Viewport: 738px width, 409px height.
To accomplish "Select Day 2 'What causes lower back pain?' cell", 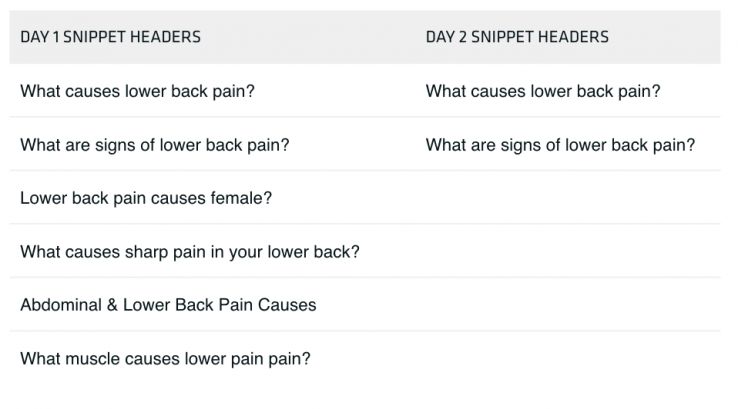I will (543, 91).
